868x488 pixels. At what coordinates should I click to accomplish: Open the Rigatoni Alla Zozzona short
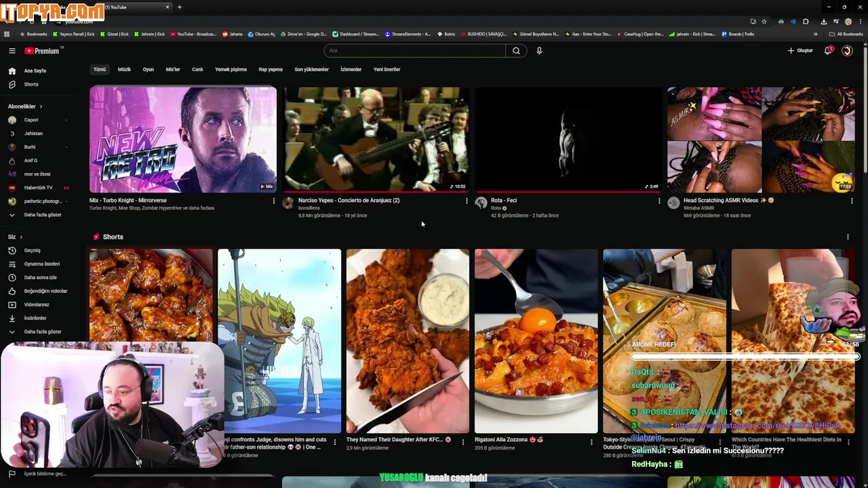pos(536,341)
